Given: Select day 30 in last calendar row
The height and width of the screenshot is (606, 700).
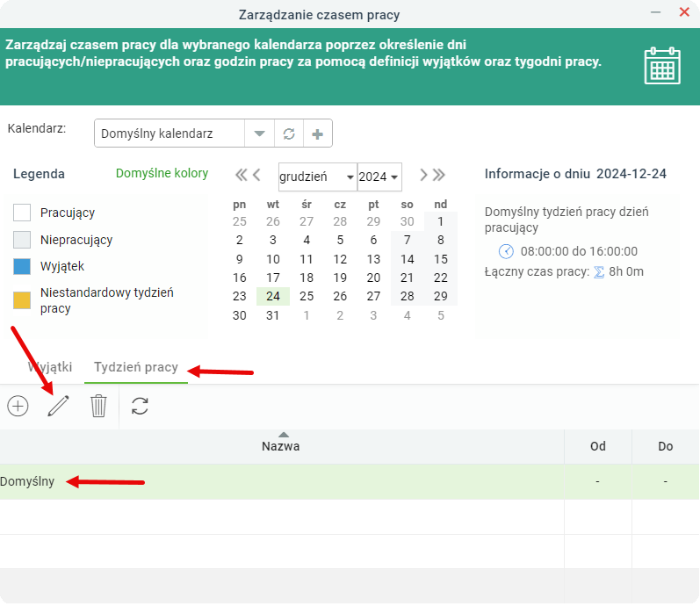Looking at the screenshot, I should click(x=240, y=315).
